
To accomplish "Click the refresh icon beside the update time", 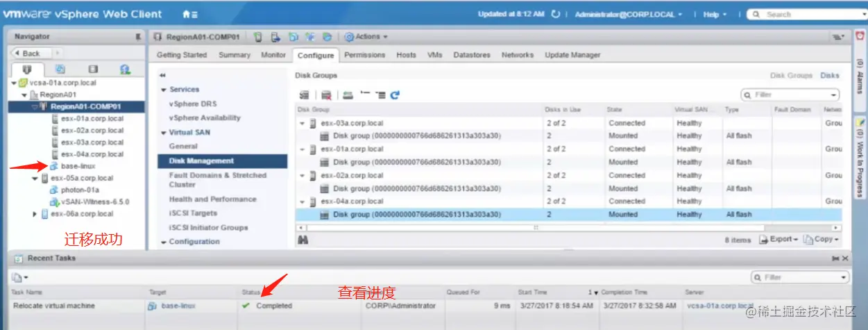I will pyautogui.click(x=554, y=14).
